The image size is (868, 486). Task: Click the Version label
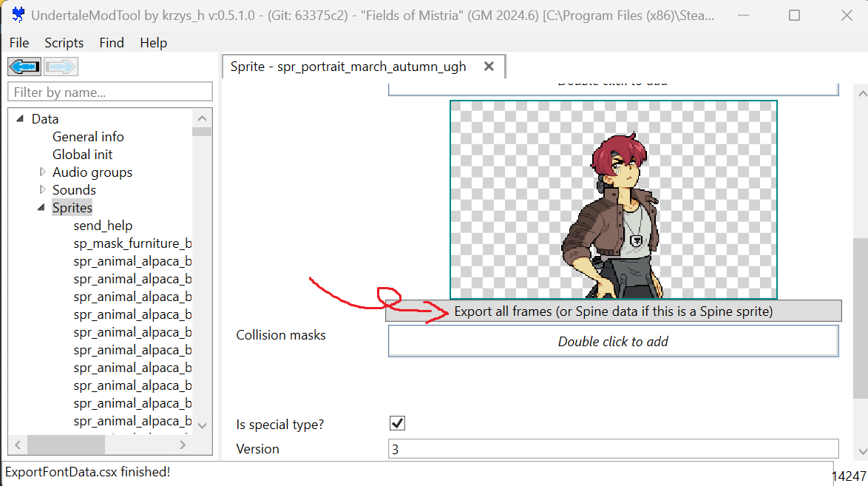[257, 449]
